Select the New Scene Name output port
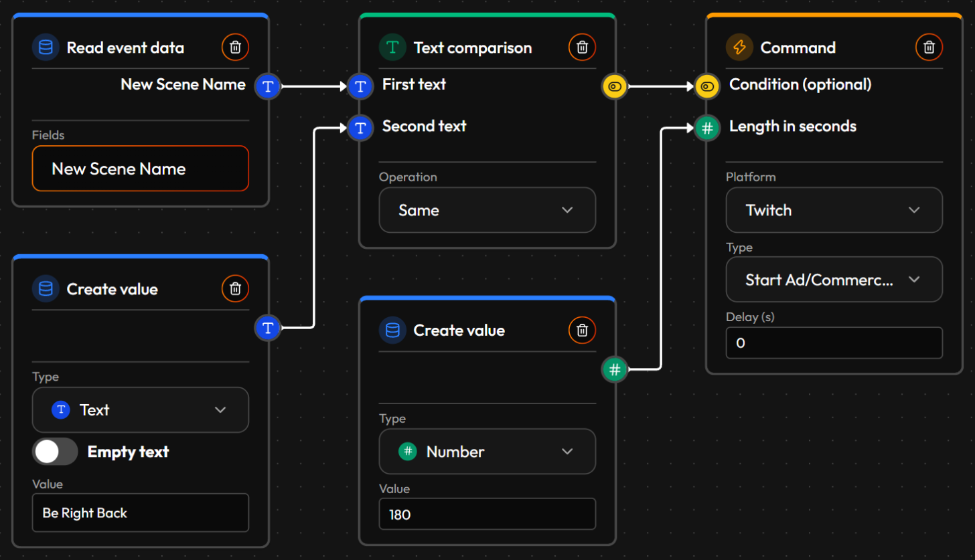Screen dimensions: 975x560 pos(268,86)
